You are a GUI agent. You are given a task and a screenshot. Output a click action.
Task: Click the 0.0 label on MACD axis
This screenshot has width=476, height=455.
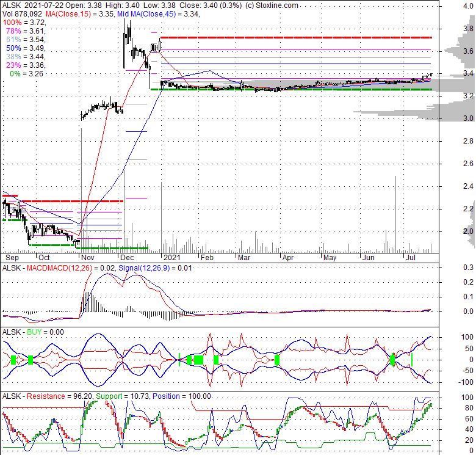[x=469, y=311]
